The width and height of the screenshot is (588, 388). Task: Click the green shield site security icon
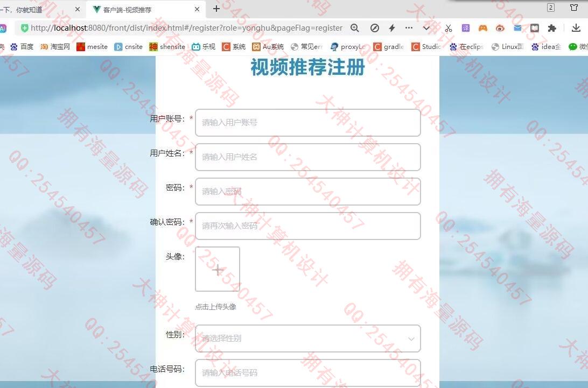tap(24, 28)
